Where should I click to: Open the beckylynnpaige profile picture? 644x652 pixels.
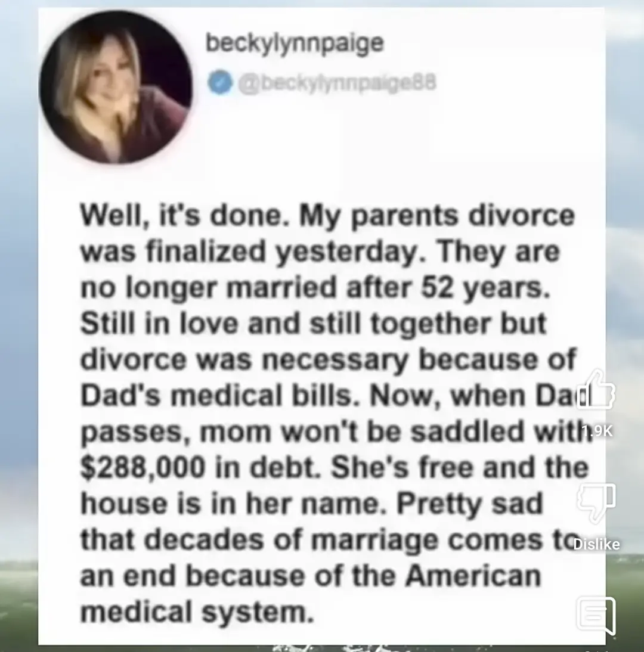point(116,86)
